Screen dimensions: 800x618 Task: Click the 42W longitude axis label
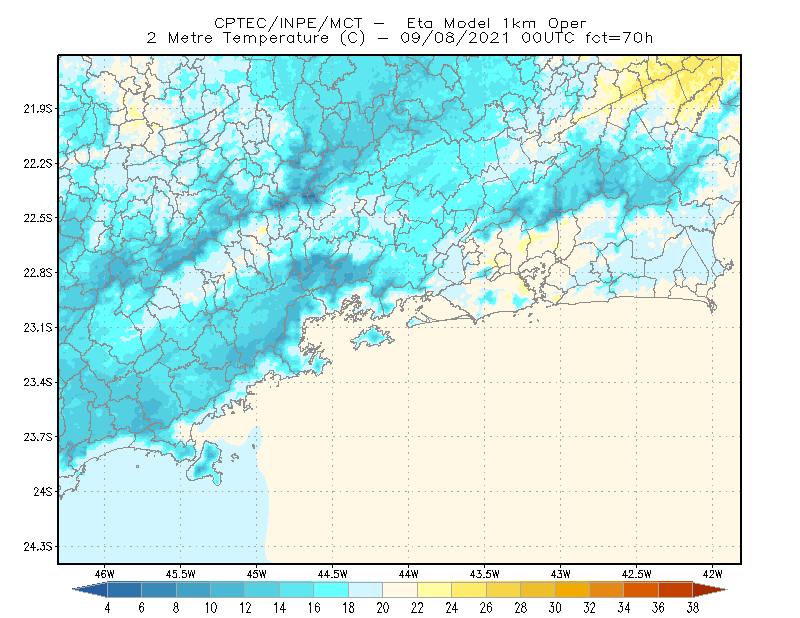click(x=712, y=574)
